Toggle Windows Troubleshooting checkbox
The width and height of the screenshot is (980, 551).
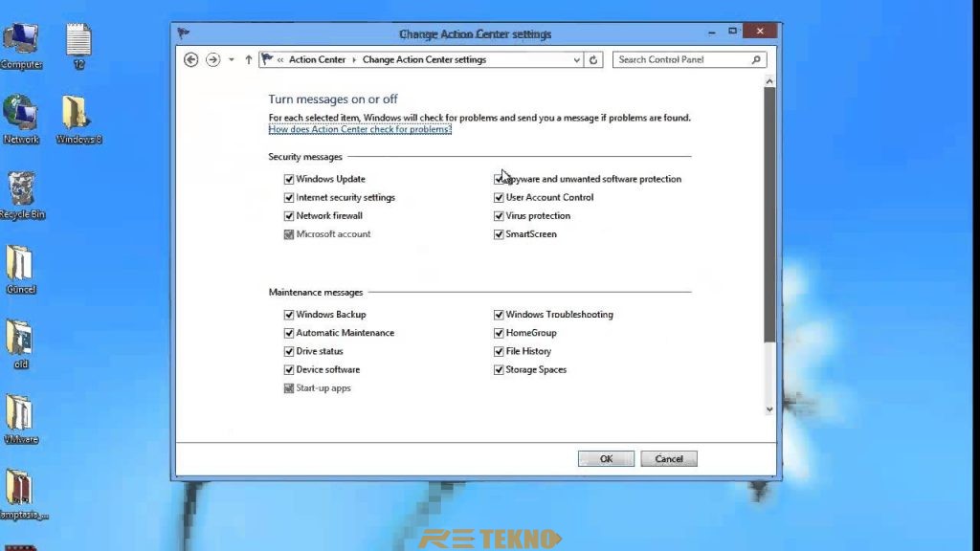coord(498,315)
